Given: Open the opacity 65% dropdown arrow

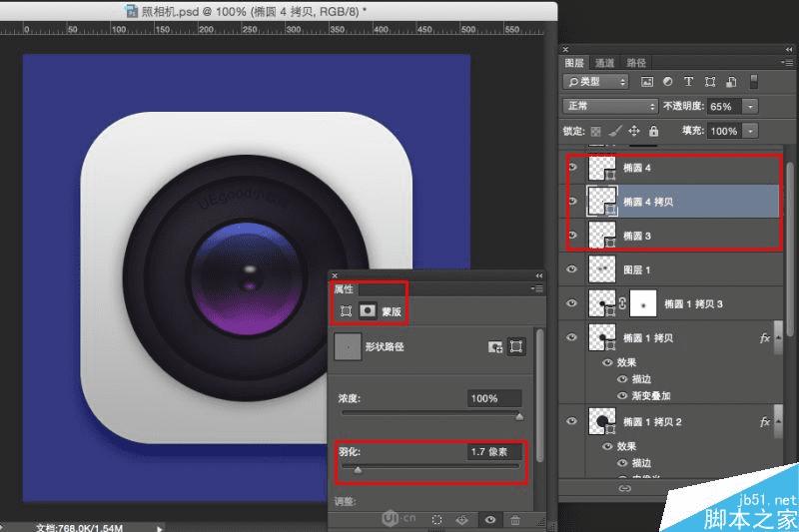Looking at the screenshot, I should (x=750, y=106).
